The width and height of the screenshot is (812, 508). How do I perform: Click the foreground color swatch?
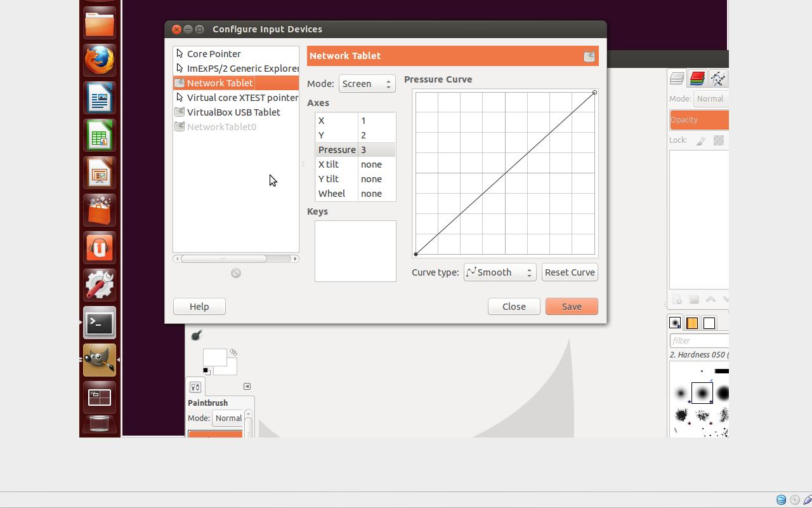213,356
